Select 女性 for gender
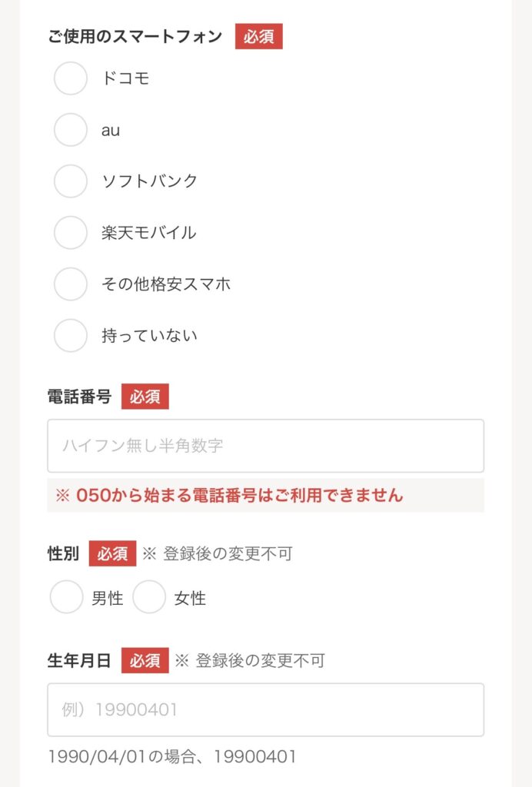 (x=151, y=596)
